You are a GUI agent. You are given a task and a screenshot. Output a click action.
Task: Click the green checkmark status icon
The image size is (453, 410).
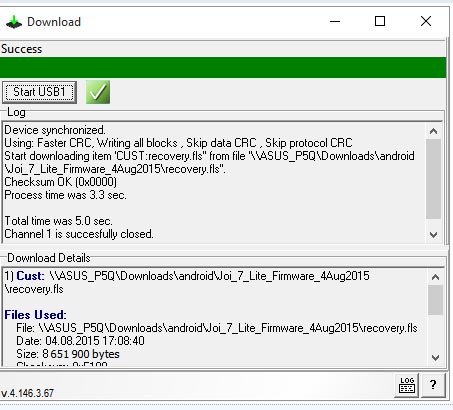(x=98, y=92)
